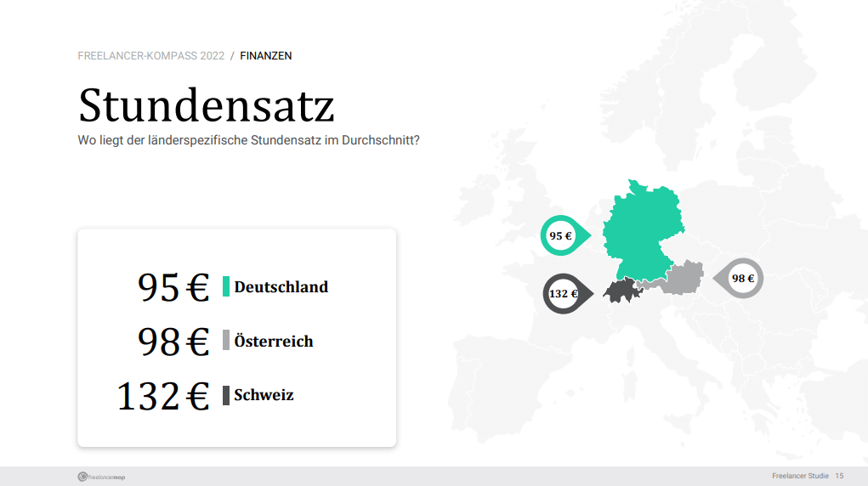Click the freelancermap logo in footer

(101, 477)
